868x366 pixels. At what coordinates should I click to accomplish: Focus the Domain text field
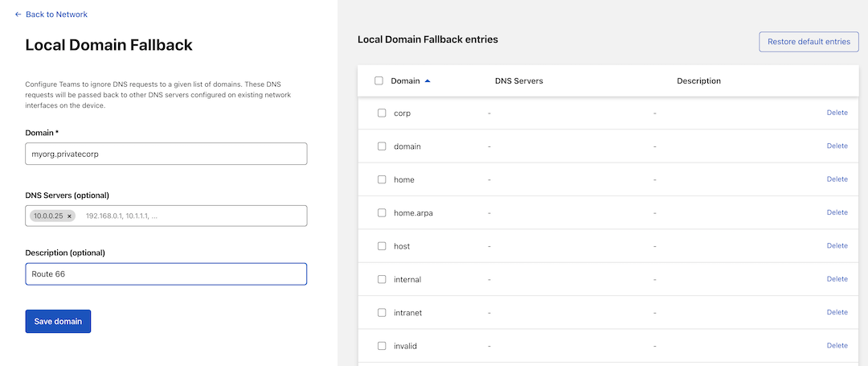point(166,154)
